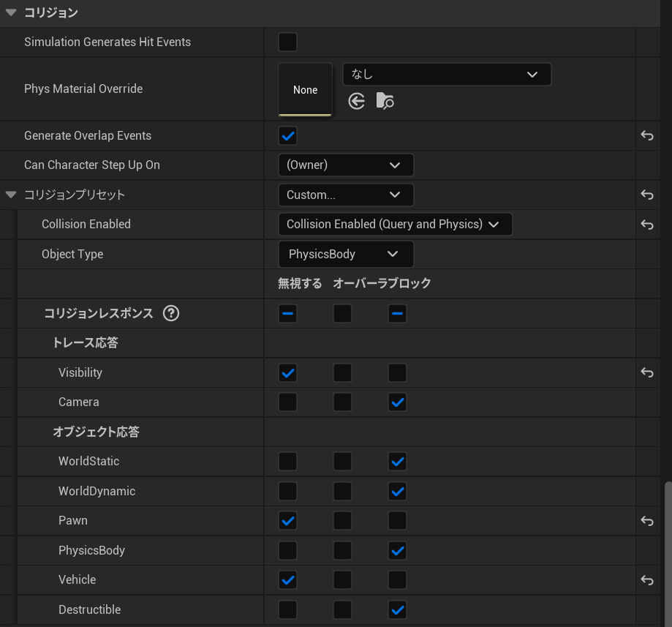The image size is (672, 627).
Task: Set Vehicle response to block
Action: [397, 580]
